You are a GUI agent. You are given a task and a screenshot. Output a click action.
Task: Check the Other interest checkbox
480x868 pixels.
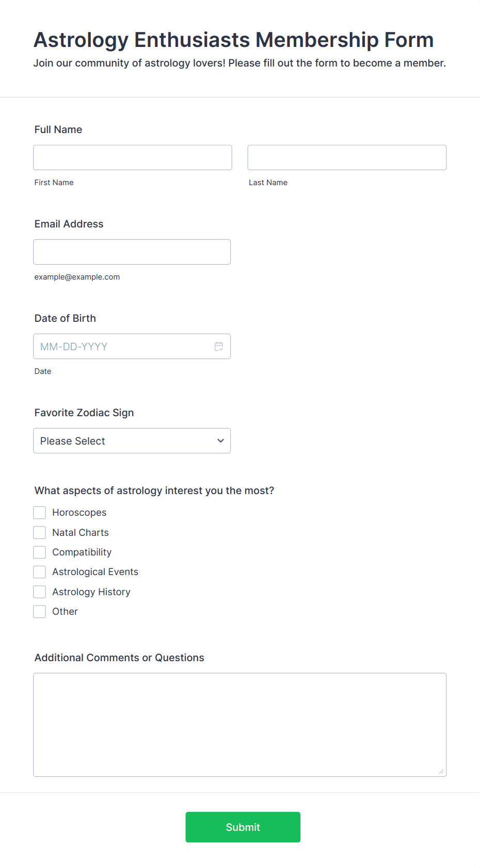click(x=40, y=612)
